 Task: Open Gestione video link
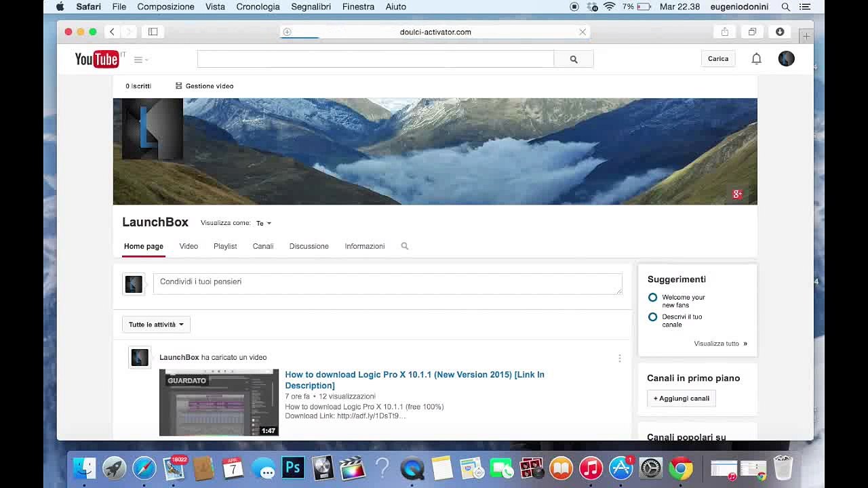coord(204,86)
